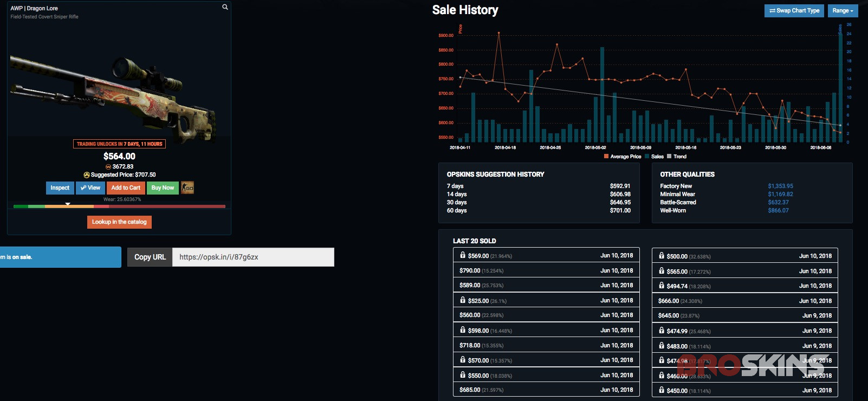Click the 3672.83 coin price
Screen dimensions: 868x401
click(123, 166)
